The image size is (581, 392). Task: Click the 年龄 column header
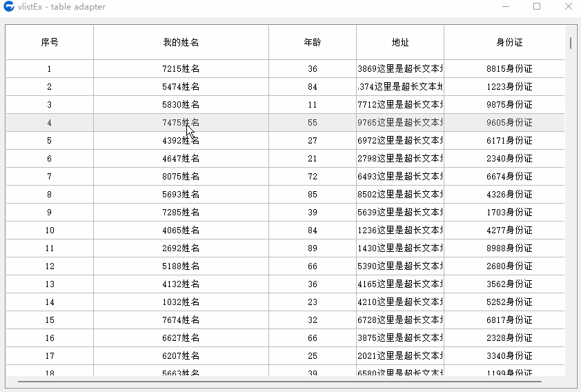click(313, 42)
